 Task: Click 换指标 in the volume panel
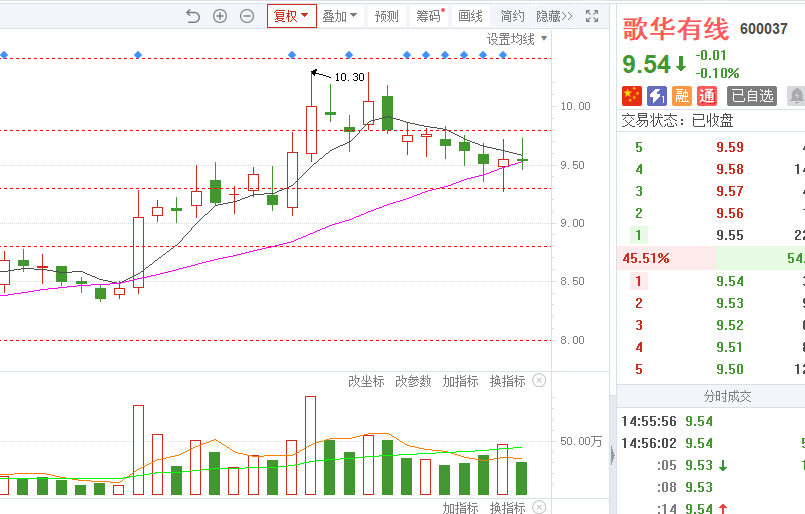pos(508,381)
